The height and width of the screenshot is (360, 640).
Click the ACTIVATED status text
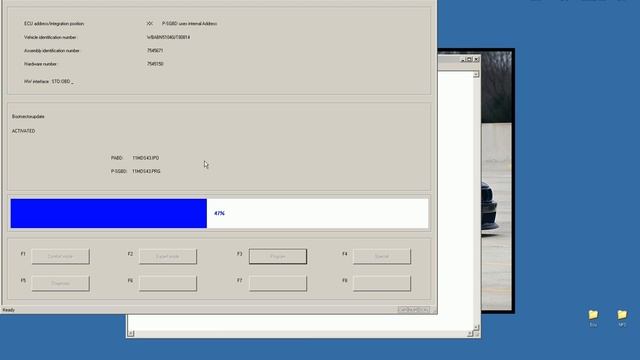(23, 131)
